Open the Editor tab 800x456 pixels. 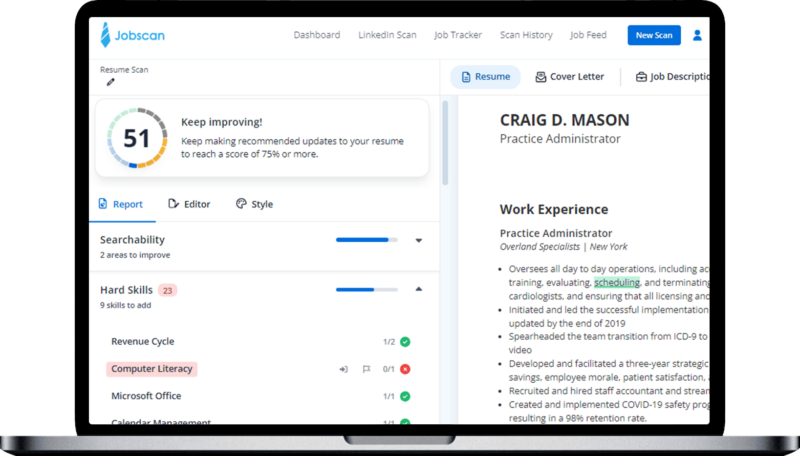pos(189,204)
